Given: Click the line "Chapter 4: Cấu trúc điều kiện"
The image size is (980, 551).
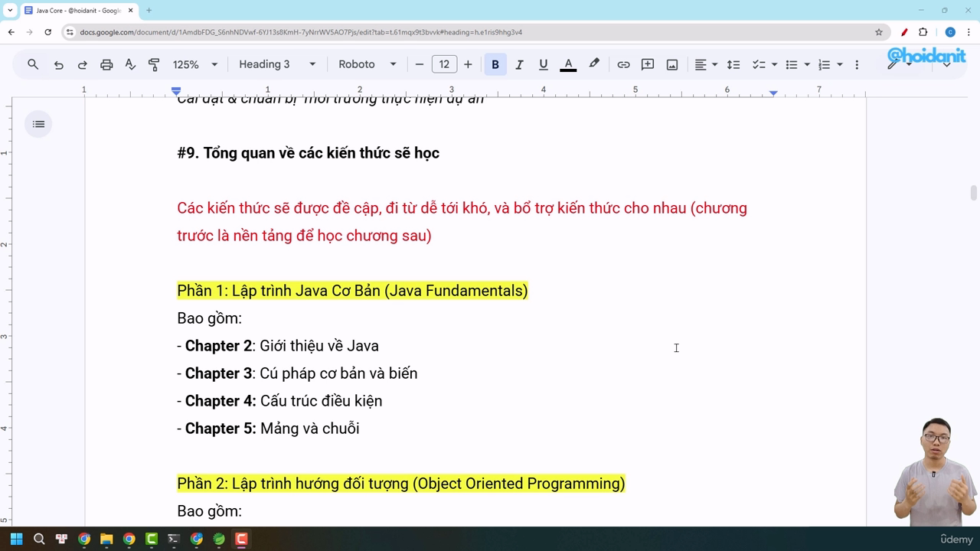Looking at the screenshot, I should [279, 401].
